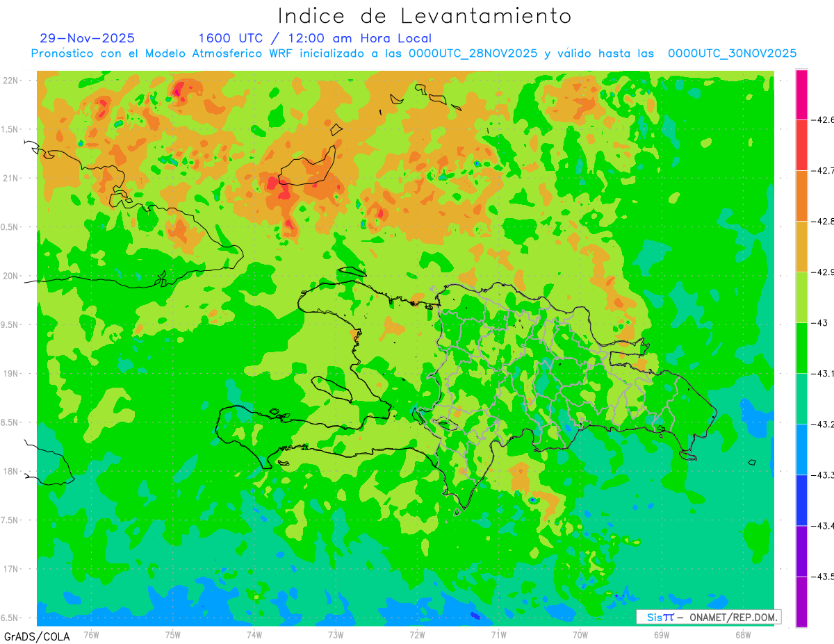Click the '21N' latitude label
This screenshot has height=644, width=834.
(x=11, y=178)
